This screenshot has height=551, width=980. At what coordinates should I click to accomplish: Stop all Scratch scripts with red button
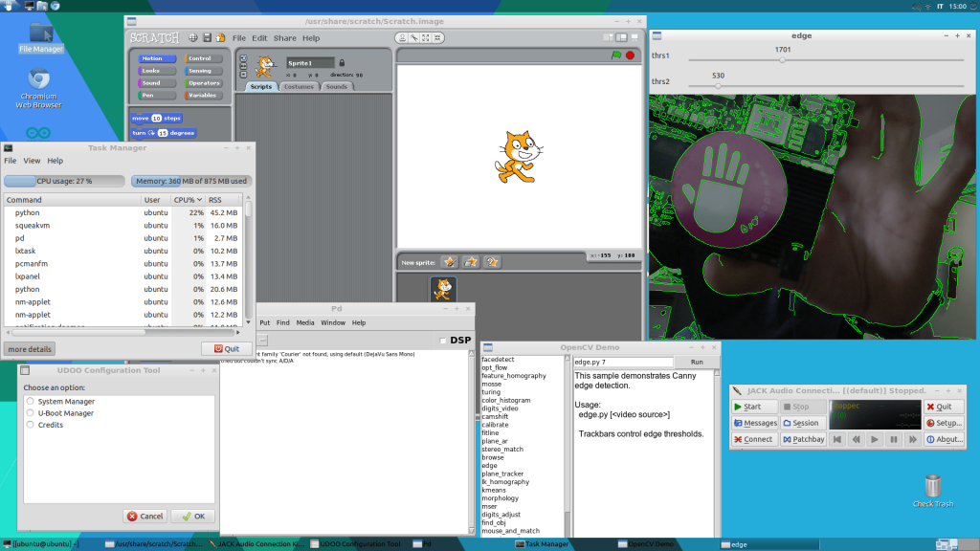[630, 55]
